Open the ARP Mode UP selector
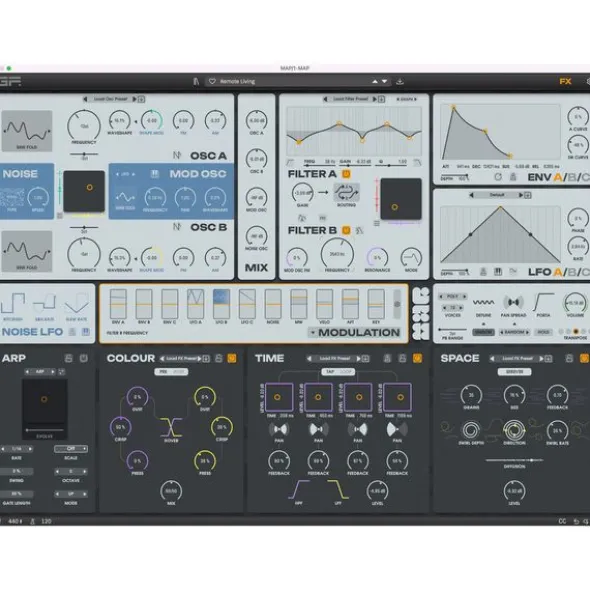This screenshot has width=590, height=591. coord(71,494)
